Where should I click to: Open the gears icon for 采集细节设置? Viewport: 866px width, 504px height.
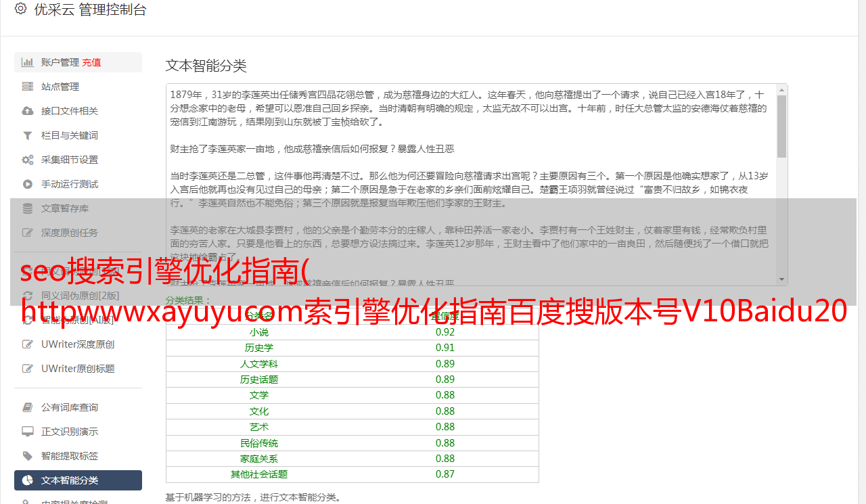point(28,160)
